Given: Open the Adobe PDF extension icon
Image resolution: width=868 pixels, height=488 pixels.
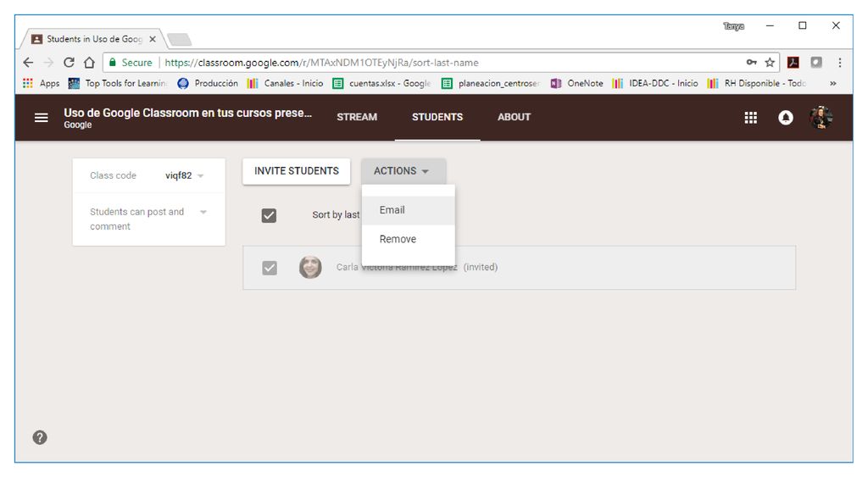Looking at the screenshot, I should (793, 63).
